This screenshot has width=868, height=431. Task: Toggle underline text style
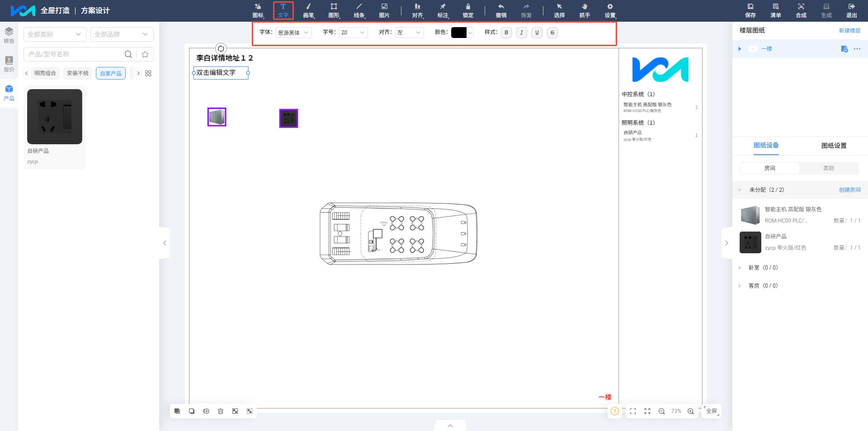537,33
